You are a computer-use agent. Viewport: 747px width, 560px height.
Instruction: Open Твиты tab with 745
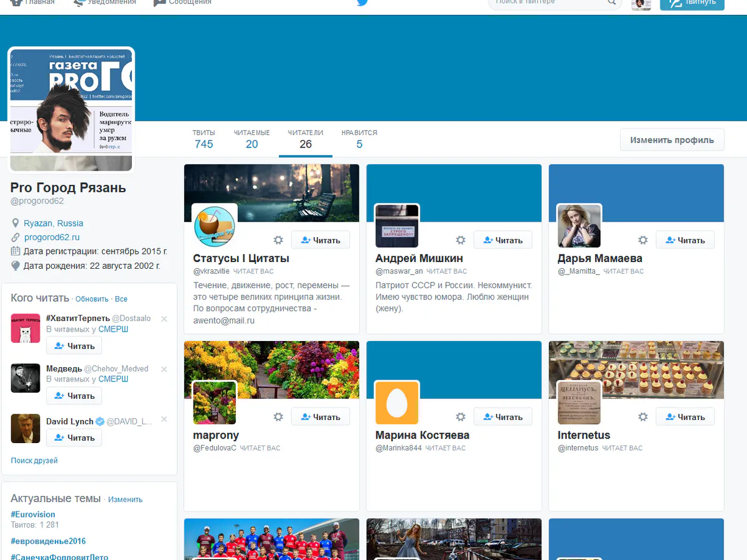(204, 140)
